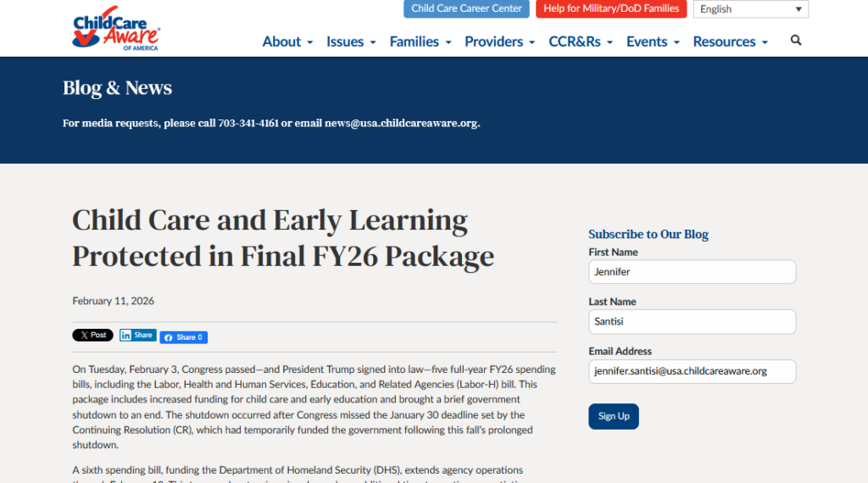Viewport: 868px width, 483px height.
Task: Click the Child Care Career Center button
Action: 466,9
